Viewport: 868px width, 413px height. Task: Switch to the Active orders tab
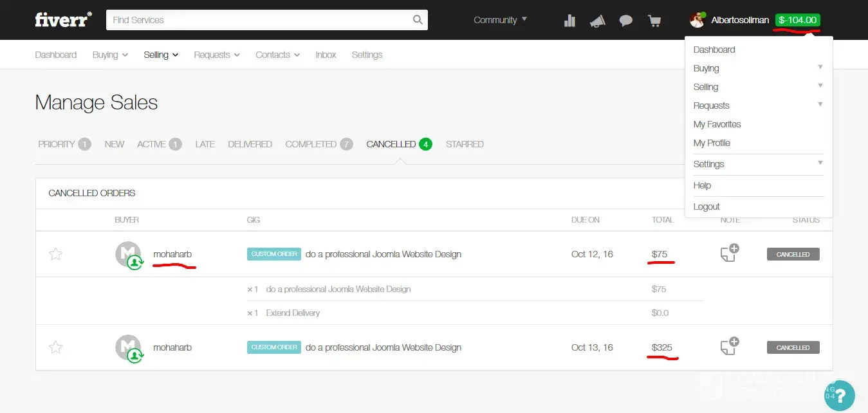click(x=158, y=144)
